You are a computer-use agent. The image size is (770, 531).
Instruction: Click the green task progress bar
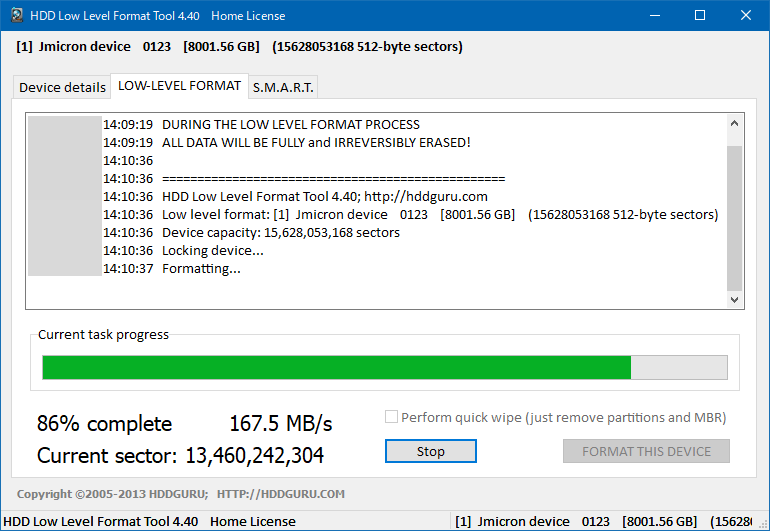(x=385, y=367)
